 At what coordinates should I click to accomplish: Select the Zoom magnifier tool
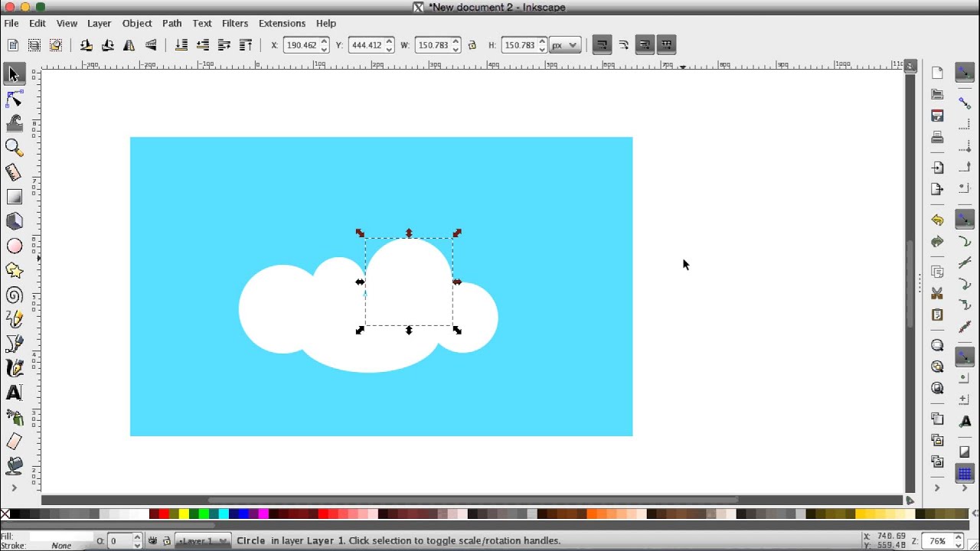click(x=14, y=148)
